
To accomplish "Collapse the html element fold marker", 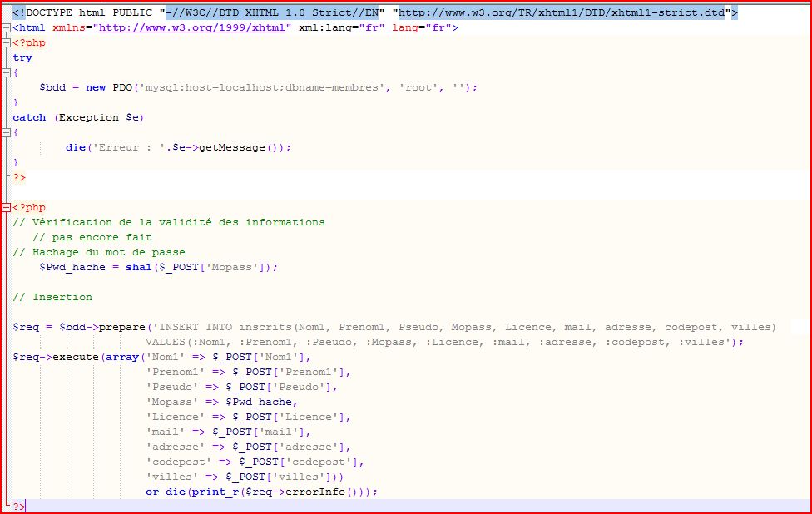I will [6, 27].
